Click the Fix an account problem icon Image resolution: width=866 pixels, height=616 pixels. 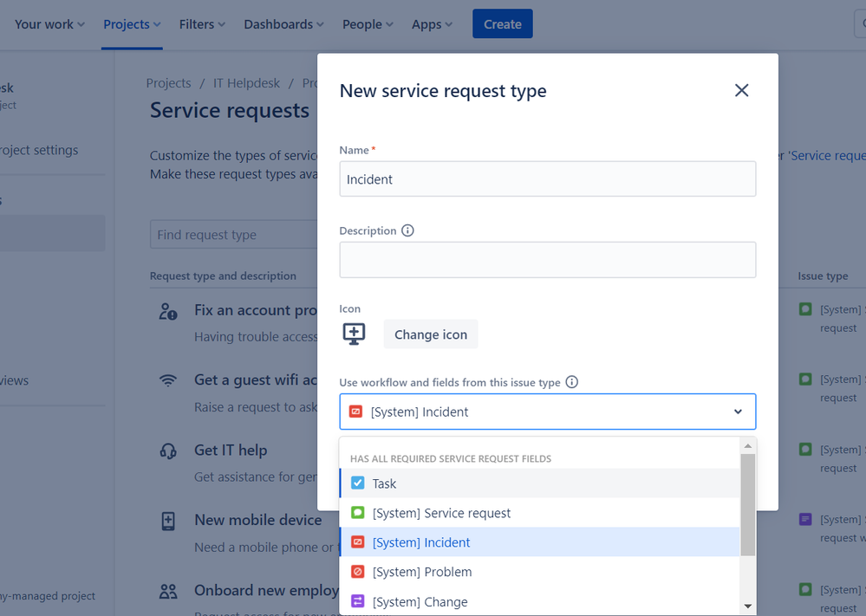tap(168, 311)
